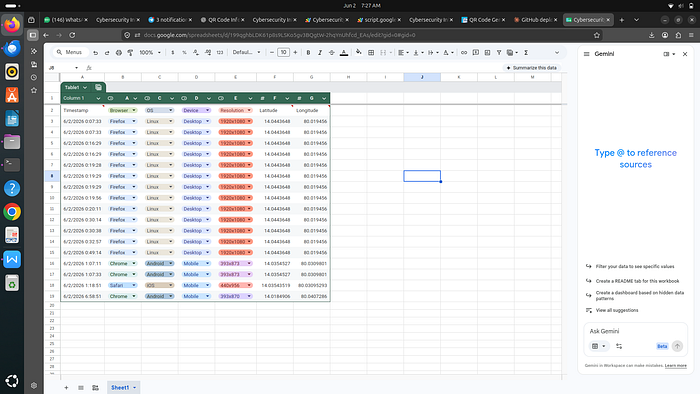Click the Insert chart icon
This screenshot has width=700, height=394.
point(488,53)
